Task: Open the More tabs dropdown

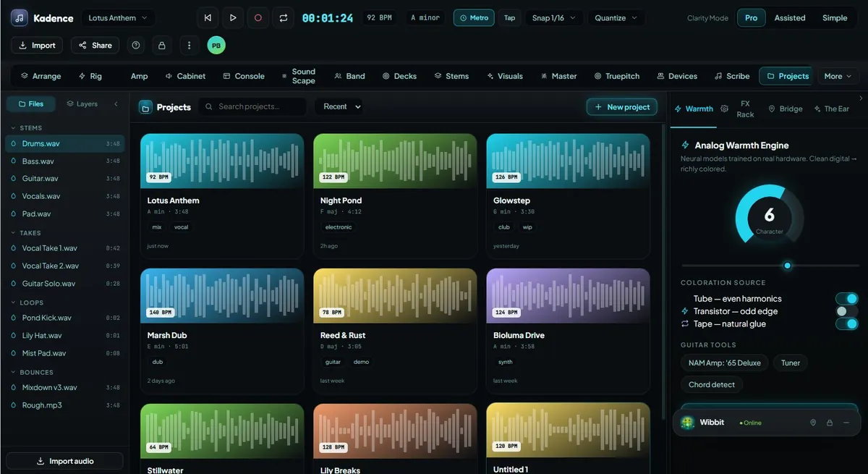Action: (838, 76)
